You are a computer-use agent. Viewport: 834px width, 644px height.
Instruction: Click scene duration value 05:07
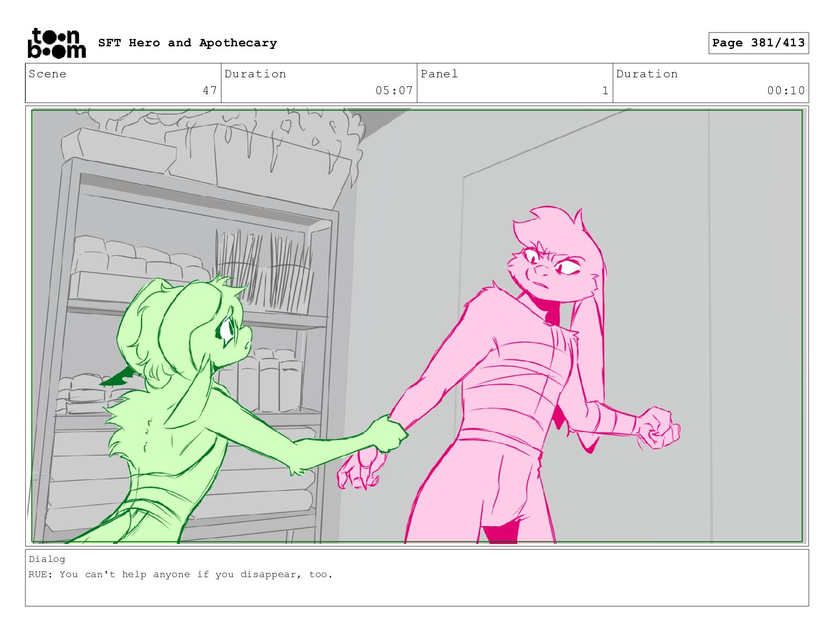394,90
